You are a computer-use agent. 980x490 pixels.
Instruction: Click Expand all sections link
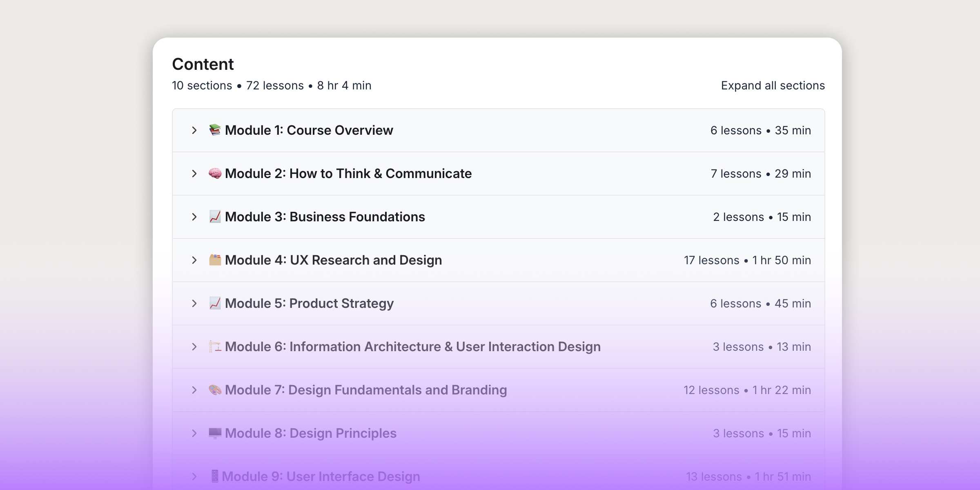(x=773, y=86)
